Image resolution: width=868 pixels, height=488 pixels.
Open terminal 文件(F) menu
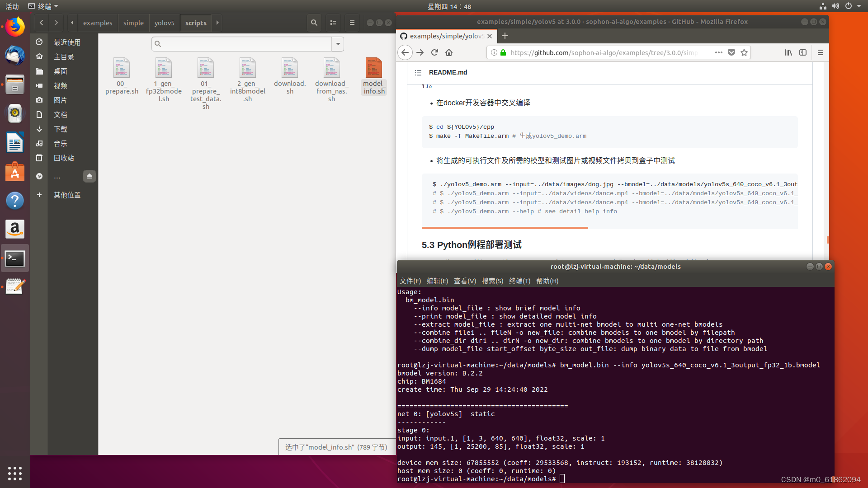click(x=410, y=281)
